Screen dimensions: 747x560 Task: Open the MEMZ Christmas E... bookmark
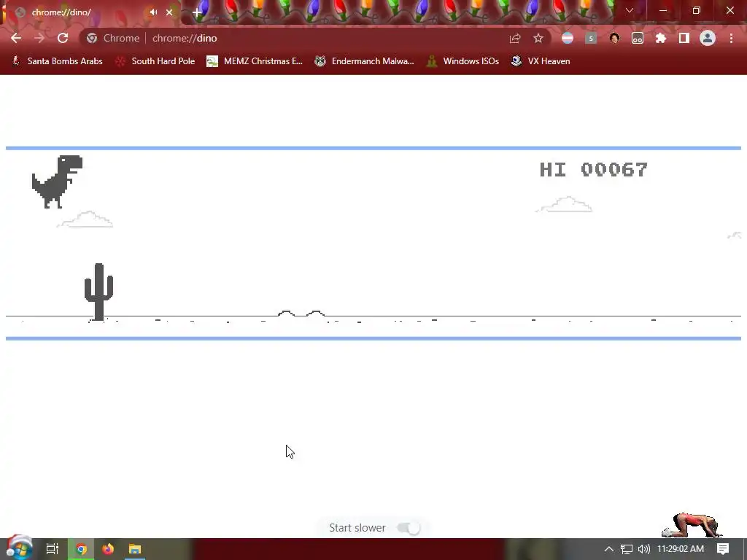pos(255,61)
